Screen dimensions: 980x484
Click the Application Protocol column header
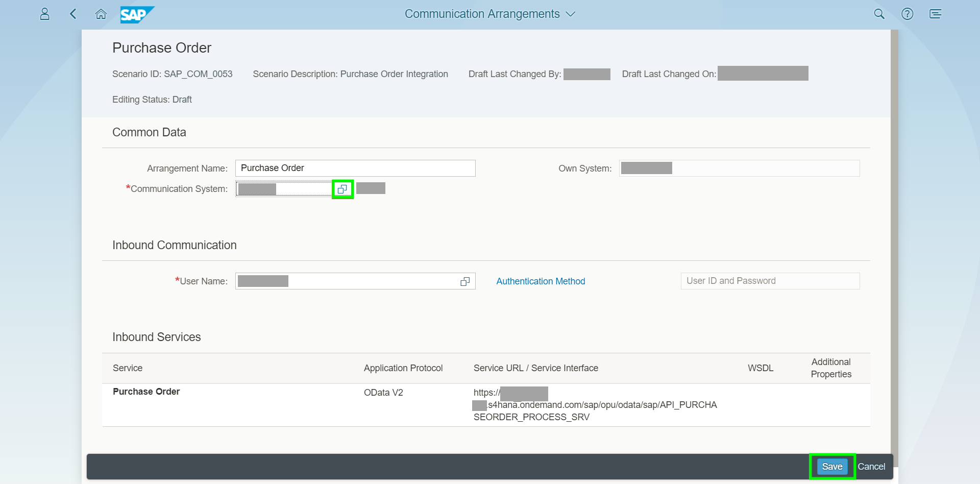pos(403,368)
